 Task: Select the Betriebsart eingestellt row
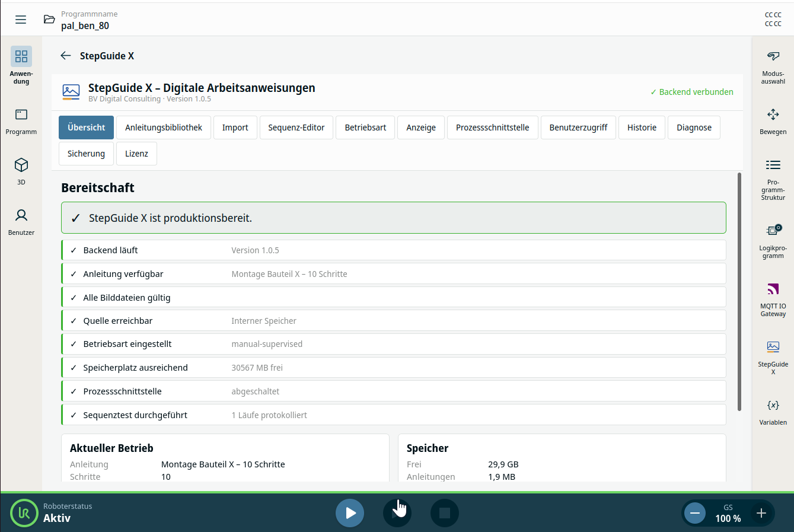pos(394,344)
